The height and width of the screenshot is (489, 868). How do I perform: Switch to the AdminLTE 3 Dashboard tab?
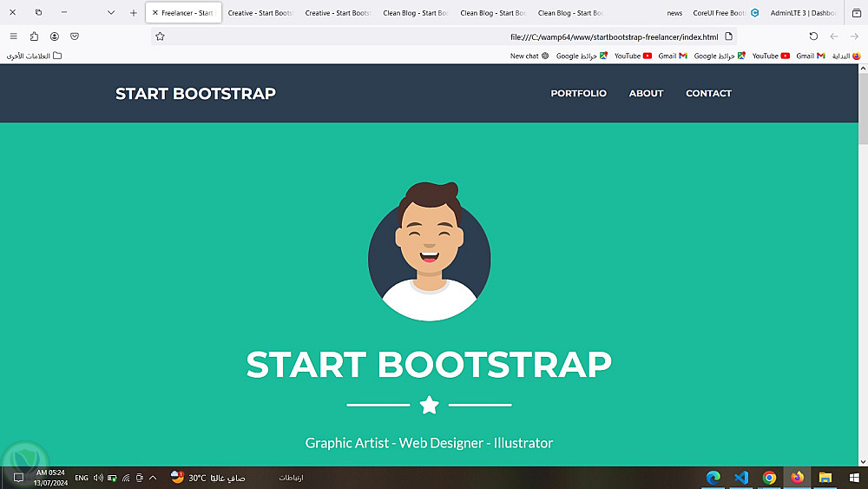coord(803,13)
